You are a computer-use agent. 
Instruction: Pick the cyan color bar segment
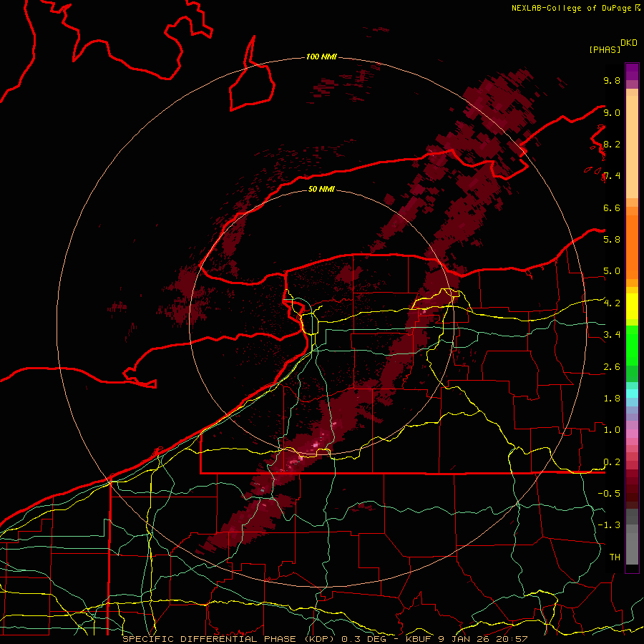click(x=632, y=394)
